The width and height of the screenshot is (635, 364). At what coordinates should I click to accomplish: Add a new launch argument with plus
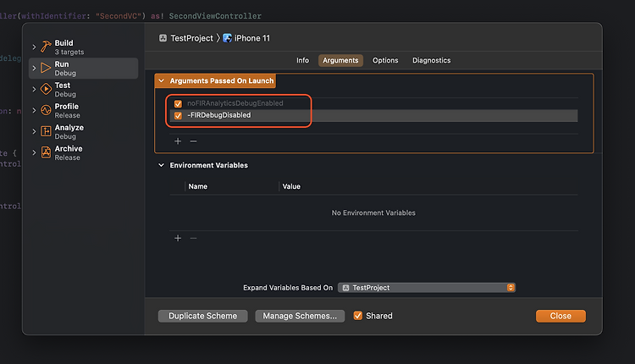point(178,141)
